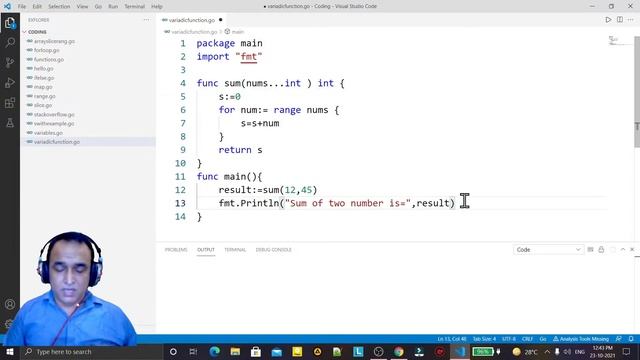Open the Source Control view

[x=10, y=62]
